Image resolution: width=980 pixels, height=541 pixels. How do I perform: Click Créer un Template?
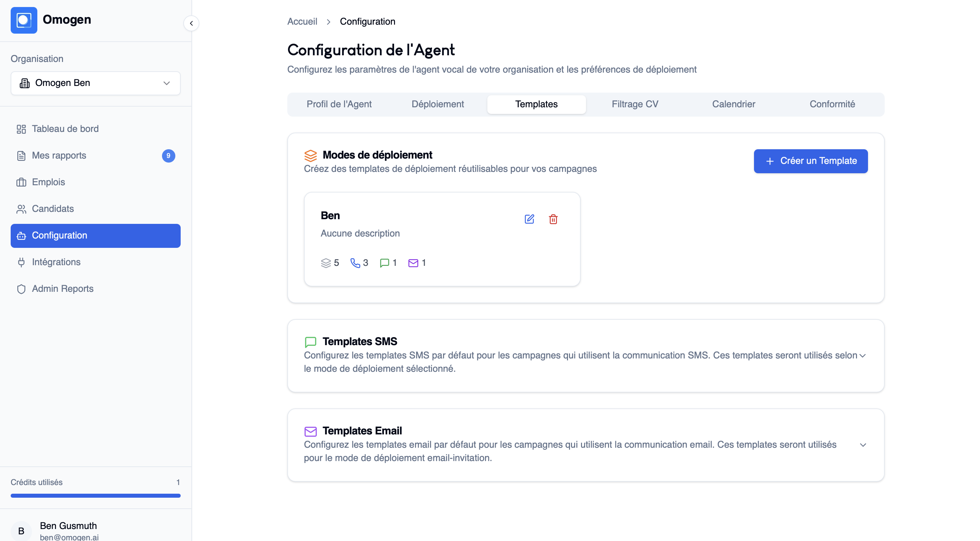coord(810,161)
